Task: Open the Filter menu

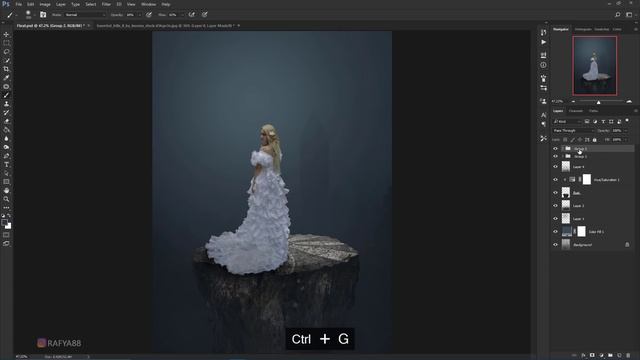Action: [x=106, y=4]
